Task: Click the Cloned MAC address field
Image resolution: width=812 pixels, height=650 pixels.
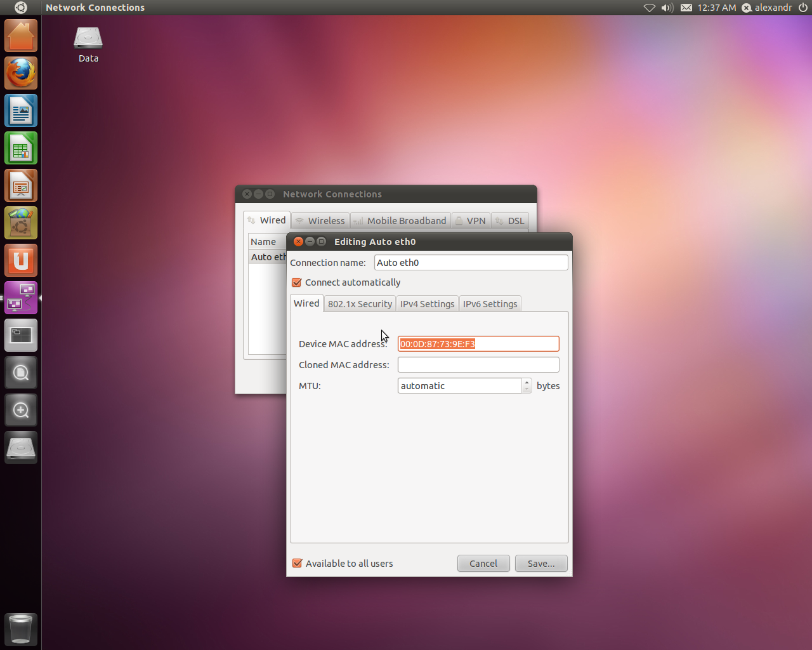Action: point(478,365)
